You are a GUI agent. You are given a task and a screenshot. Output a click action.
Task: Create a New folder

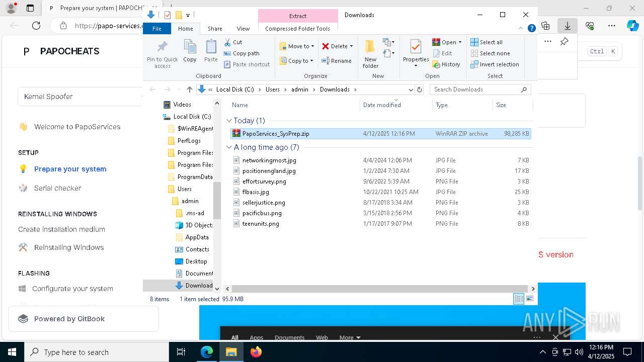370,54
